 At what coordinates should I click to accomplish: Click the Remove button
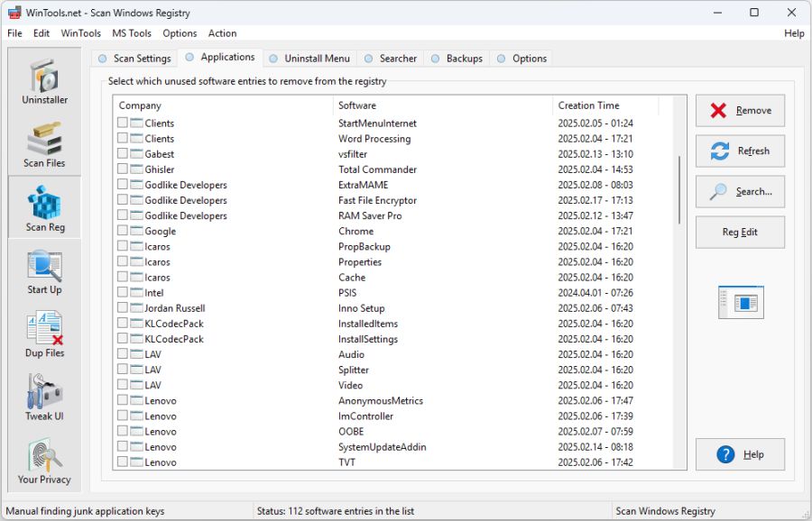[x=740, y=110]
